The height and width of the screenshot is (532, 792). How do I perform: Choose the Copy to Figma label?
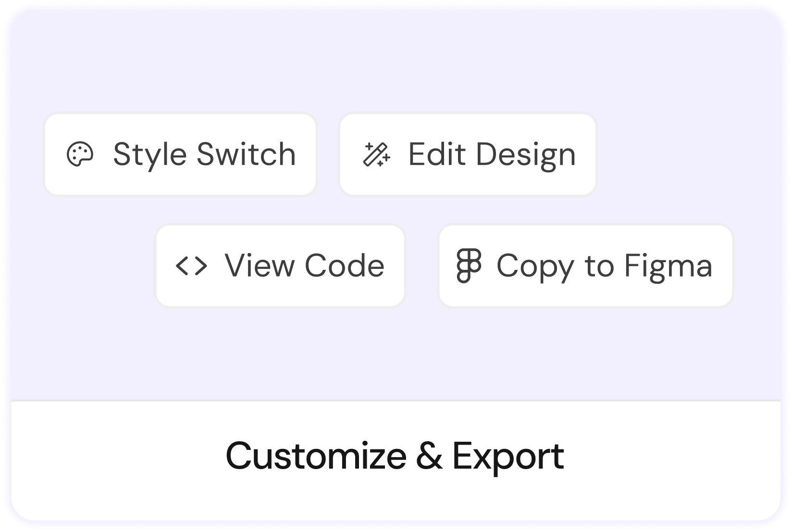point(604,266)
